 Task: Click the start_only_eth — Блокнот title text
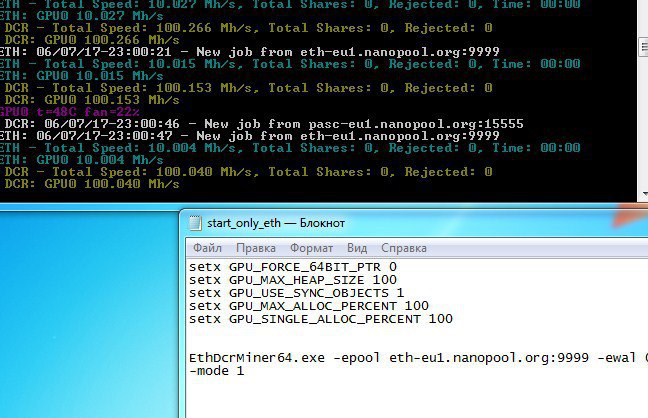[x=276, y=223]
